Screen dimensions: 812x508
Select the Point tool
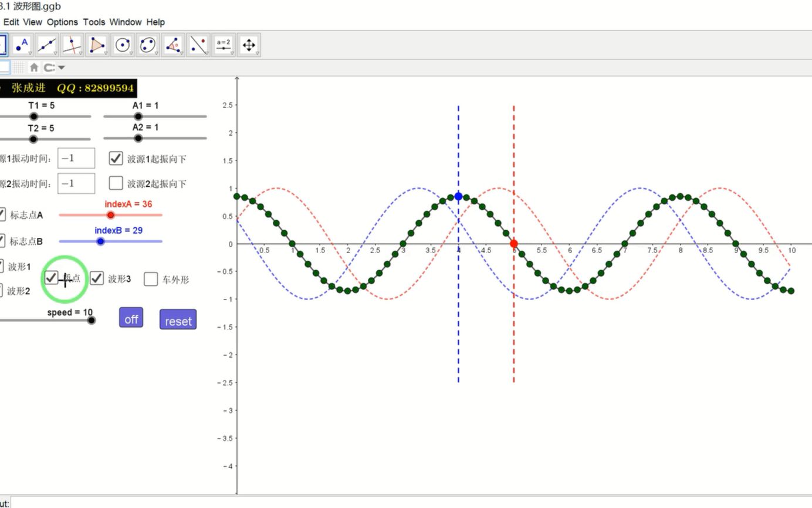click(x=22, y=45)
